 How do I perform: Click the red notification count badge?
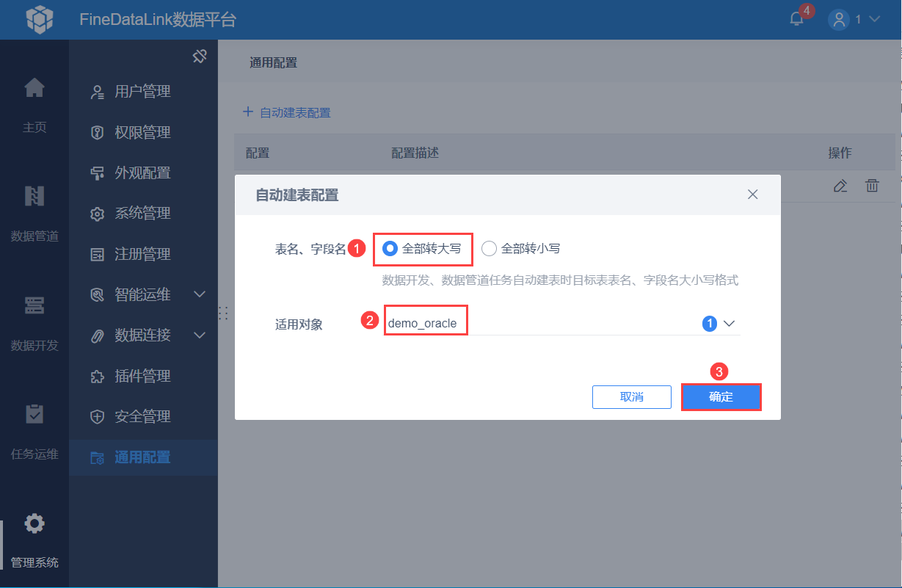[807, 10]
